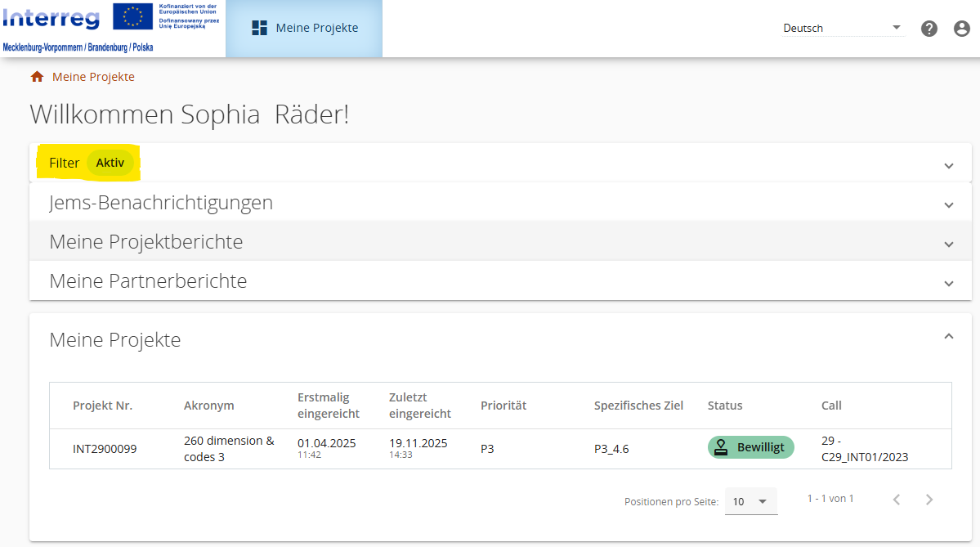
Task: Collapse the Meine Projekte panel
Action: (948, 336)
